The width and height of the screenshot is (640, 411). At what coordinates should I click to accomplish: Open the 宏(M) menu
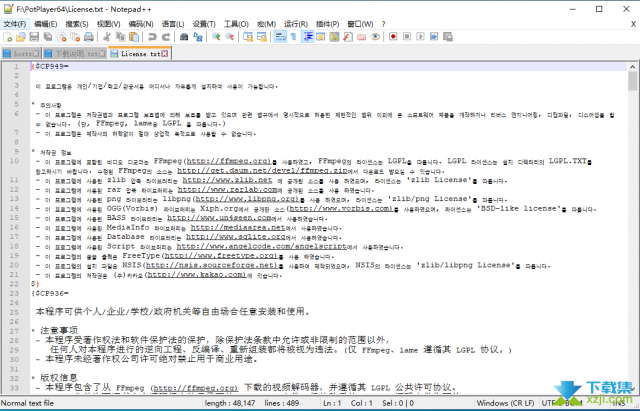pos(266,24)
